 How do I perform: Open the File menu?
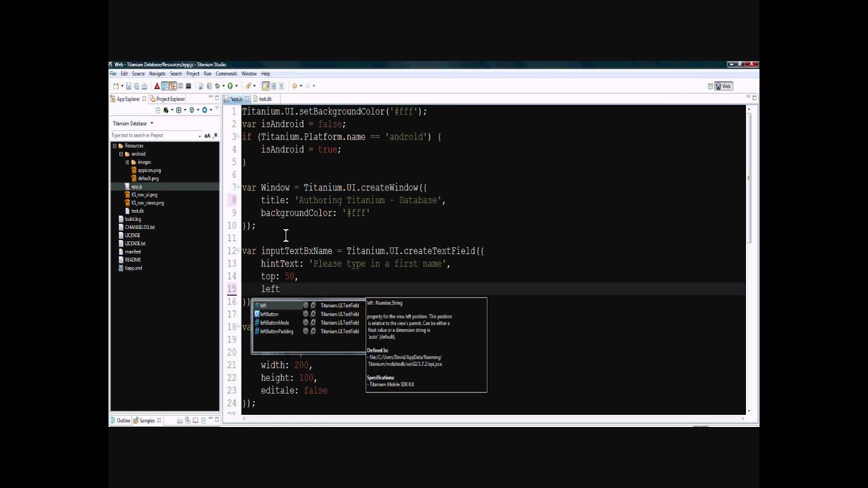[x=113, y=73]
